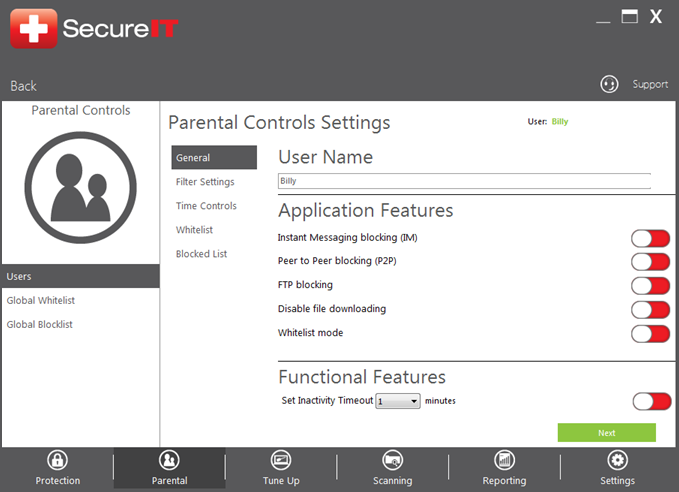Screen dimensions: 679x492
Task: Open Protection lock icon in bottom bar
Action: tap(58, 460)
